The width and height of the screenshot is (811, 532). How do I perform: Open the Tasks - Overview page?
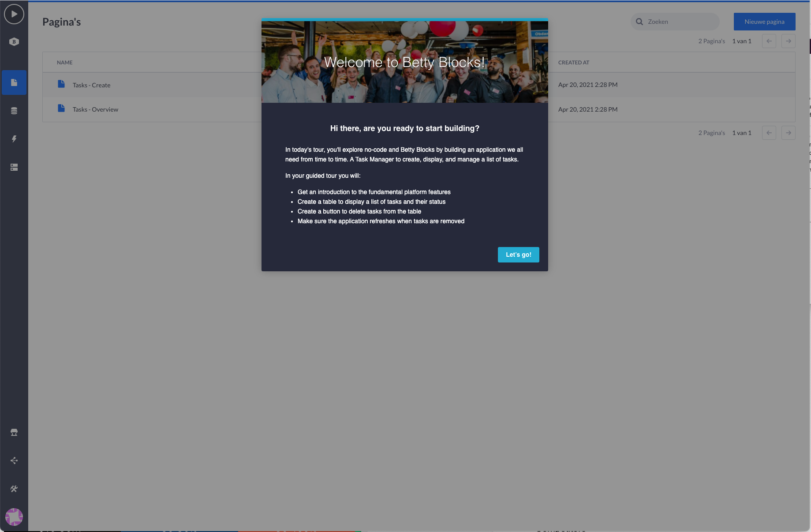pyautogui.click(x=96, y=109)
